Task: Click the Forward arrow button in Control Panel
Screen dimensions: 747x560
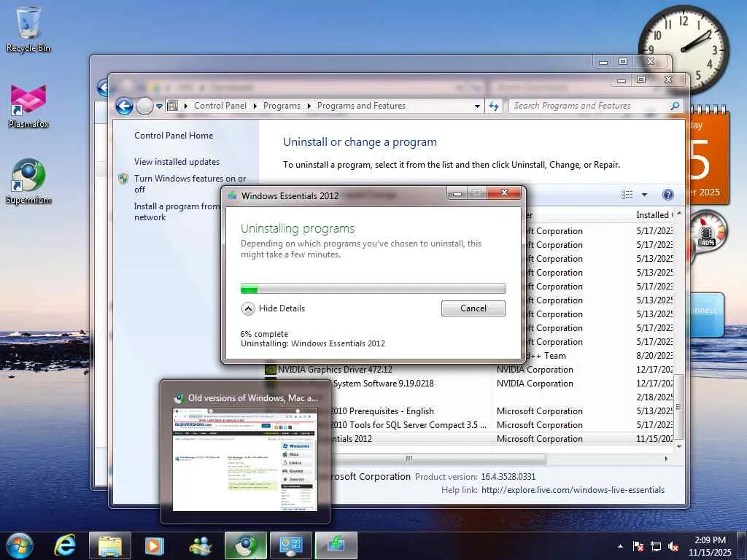Action: [x=145, y=106]
